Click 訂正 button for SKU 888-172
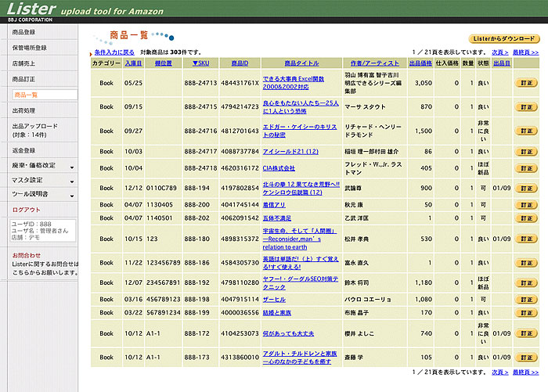548x392 pixels. (526, 333)
